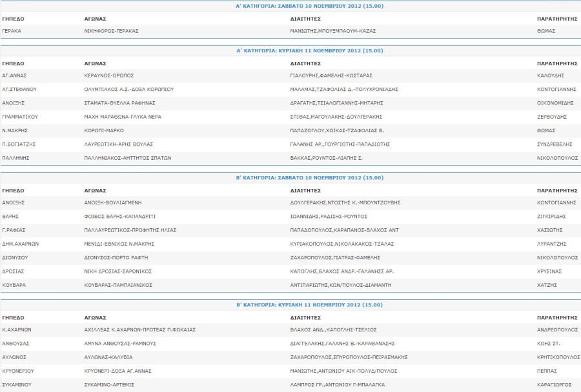This screenshot has height=392, width=581.
Task: Click observer ΣΥΝΔΡΕΒΕΛΗΣ in ΛΑΥΡΕΩΤΙΚΗ row
Action: pyautogui.click(x=555, y=144)
